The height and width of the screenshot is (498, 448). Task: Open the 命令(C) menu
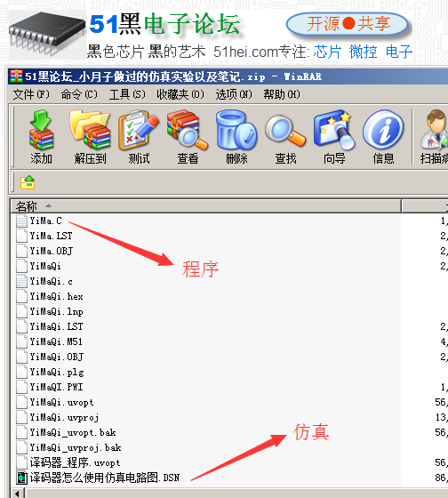[x=79, y=94]
